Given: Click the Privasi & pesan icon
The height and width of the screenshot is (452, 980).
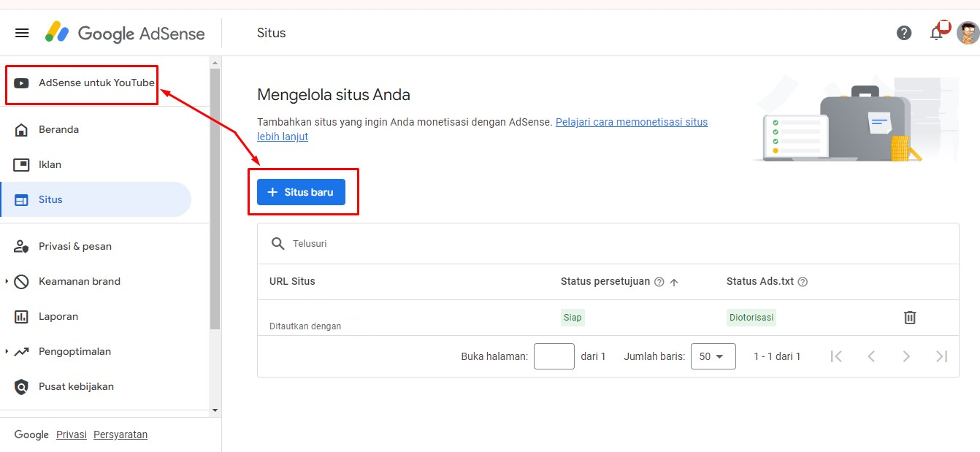Looking at the screenshot, I should pos(22,247).
